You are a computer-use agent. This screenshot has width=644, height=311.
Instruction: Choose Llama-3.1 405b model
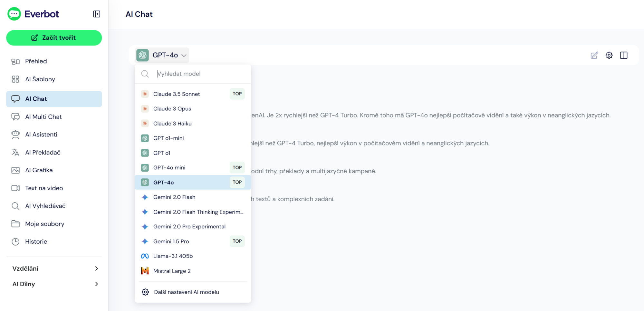193,256
